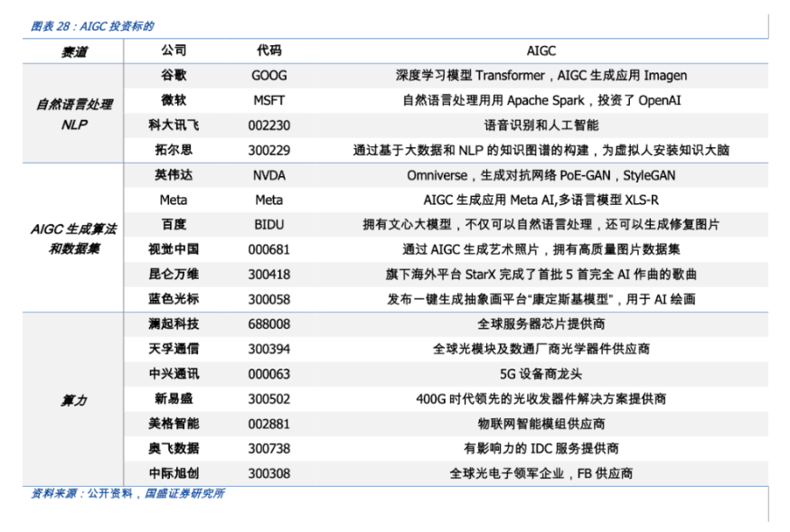Click the description about AIGC 生成艺术照片
790x532 pixels.
click(541, 249)
